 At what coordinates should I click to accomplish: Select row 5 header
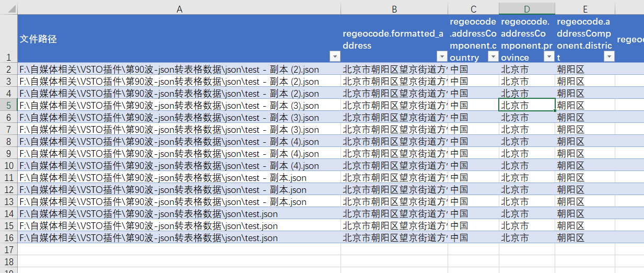[x=9, y=105]
